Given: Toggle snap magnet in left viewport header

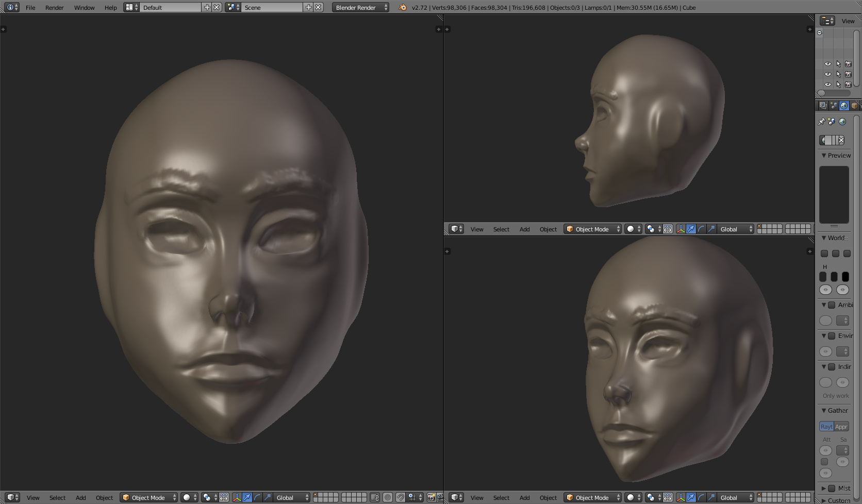Looking at the screenshot, I should click(401, 497).
